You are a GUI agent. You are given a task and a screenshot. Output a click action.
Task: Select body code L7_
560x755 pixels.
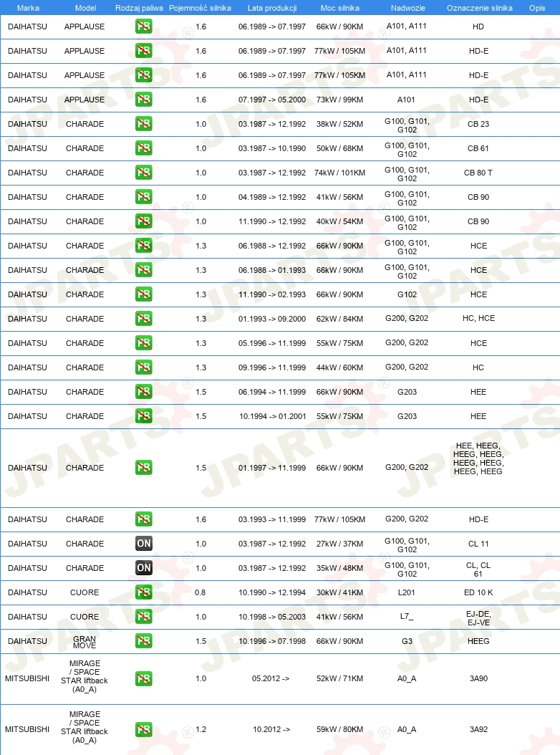click(407, 617)
